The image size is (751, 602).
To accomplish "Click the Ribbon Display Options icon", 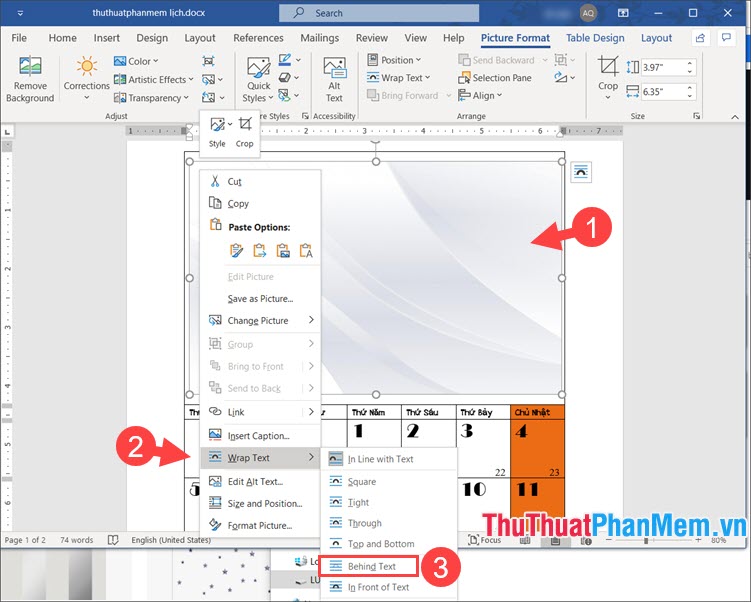I will pos(623,13).
